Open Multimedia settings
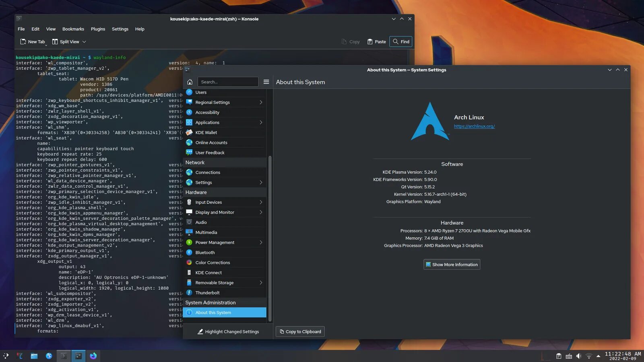This screenshot has width=644, height=362. point(206,232)
